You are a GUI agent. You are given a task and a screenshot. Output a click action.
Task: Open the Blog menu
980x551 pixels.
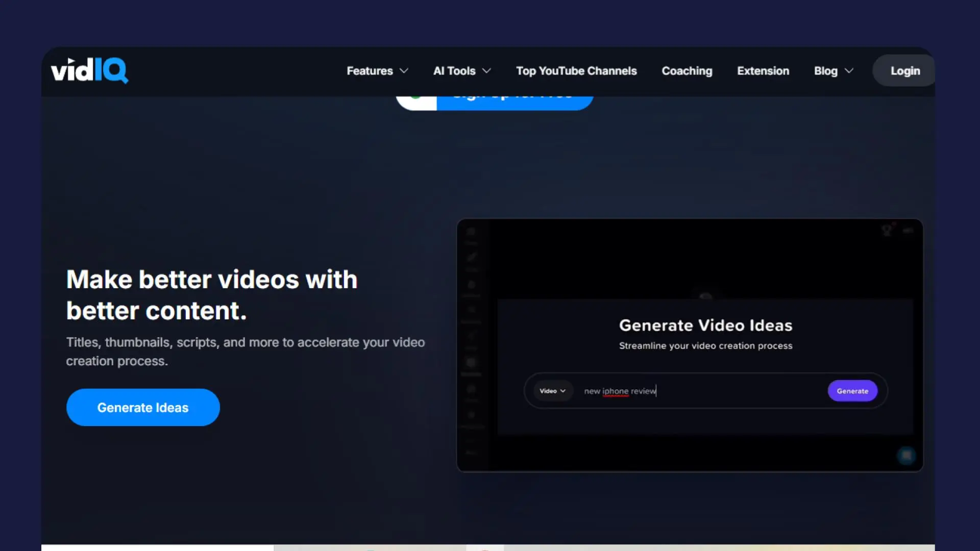[825, 71]
